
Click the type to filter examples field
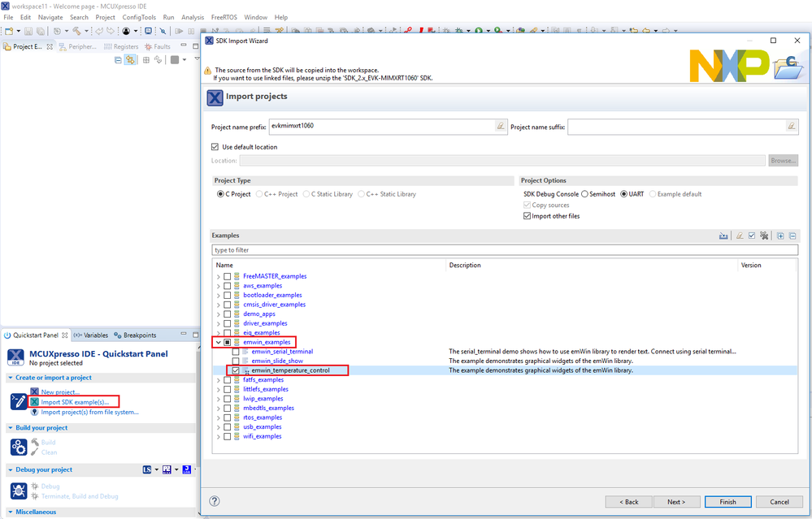pos(505,250)
